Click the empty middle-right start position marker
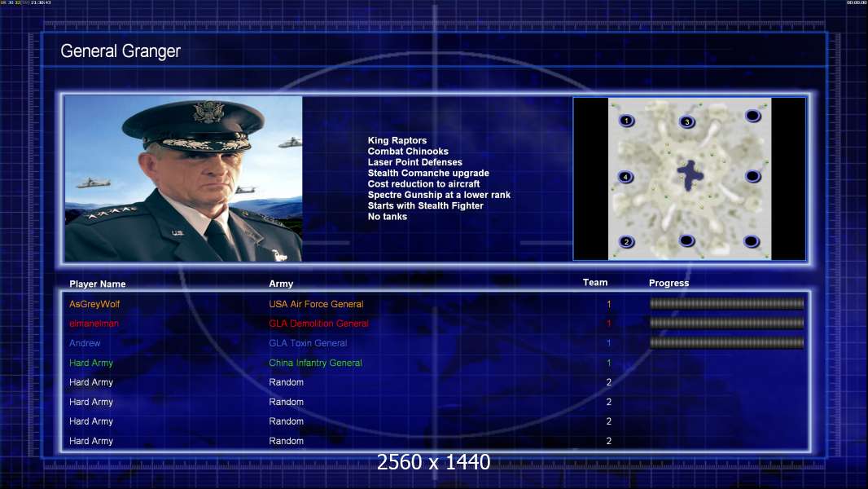Image resolution: width=868 pixels, height=489 pixels. pyautogui.click(x=752, y=177)
